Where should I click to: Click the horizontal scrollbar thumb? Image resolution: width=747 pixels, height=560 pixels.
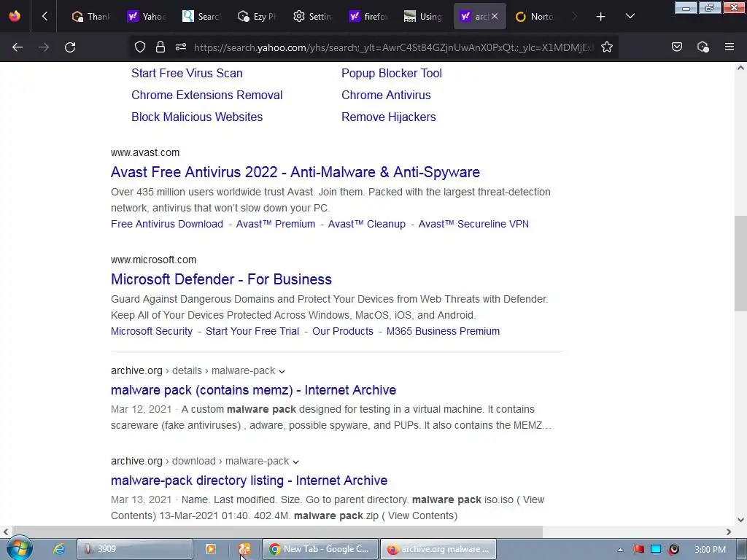pyautogui.click(x=277, y=532)
